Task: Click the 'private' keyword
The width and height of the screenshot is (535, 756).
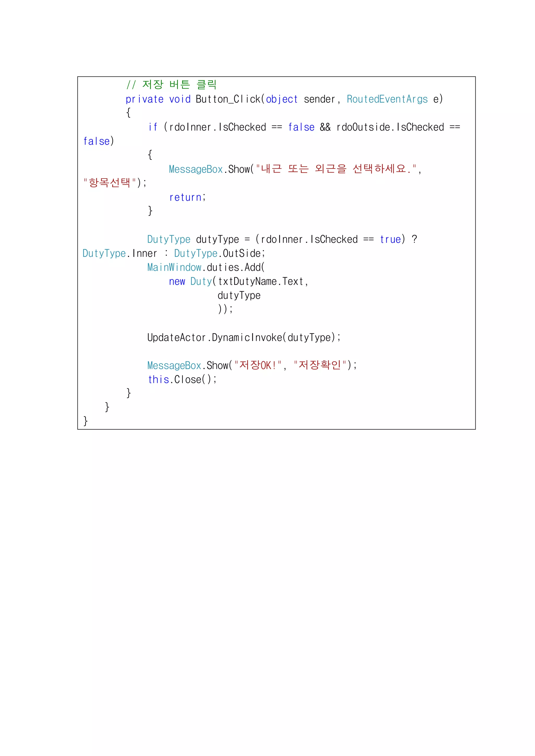Action: [x=144, y=99]
